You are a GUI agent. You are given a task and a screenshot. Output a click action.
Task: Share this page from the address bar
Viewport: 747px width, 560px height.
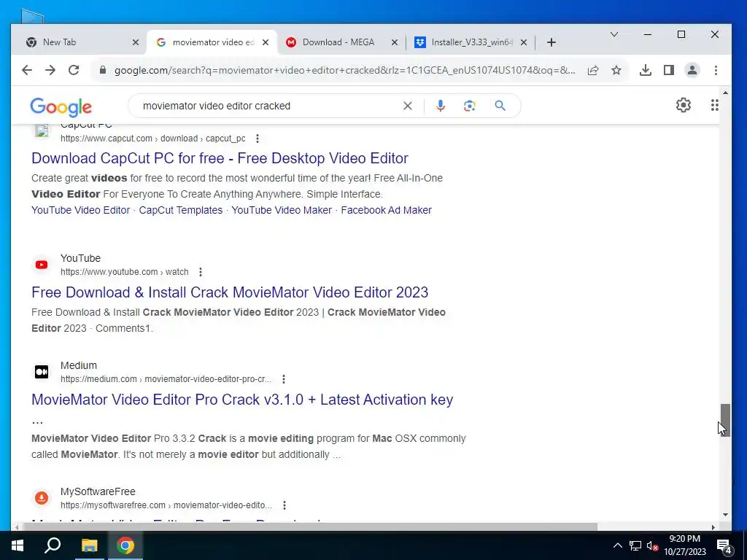(x=593, y=71)
